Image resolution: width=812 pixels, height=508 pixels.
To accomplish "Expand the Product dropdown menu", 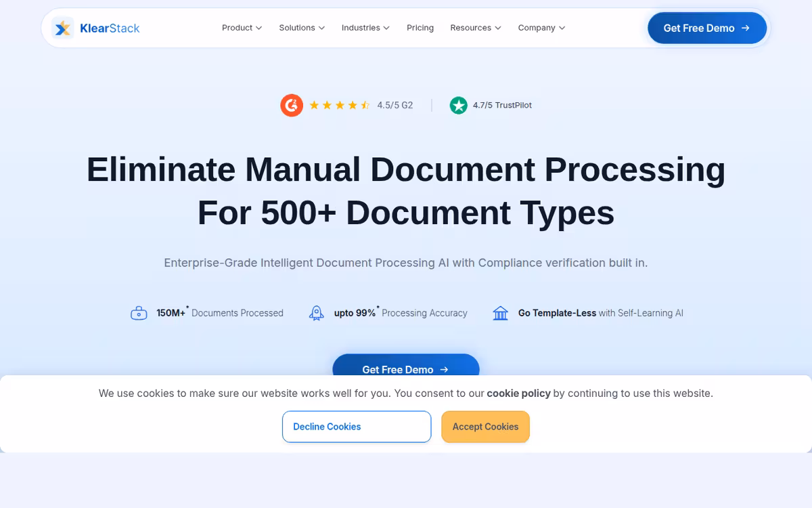I will [242, 28].
